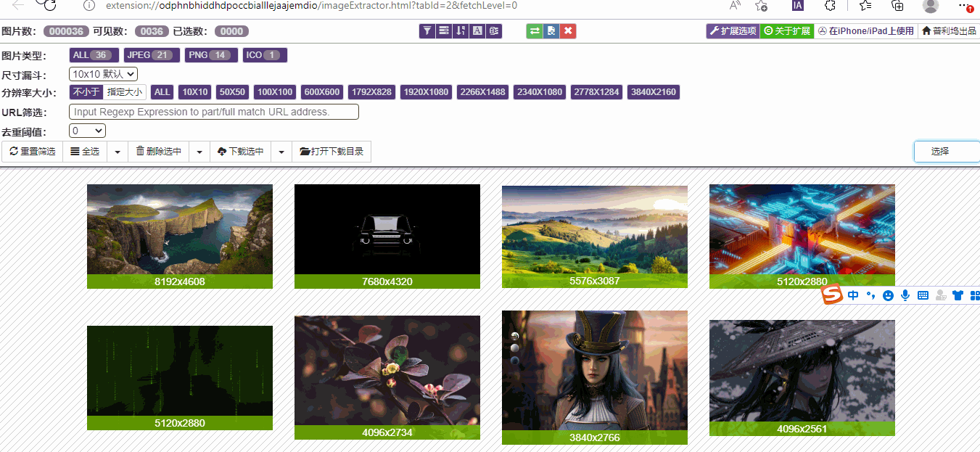Filter image type by JPEG 21
The height and width of the screenshot is (452, 980).
point(152,55)
